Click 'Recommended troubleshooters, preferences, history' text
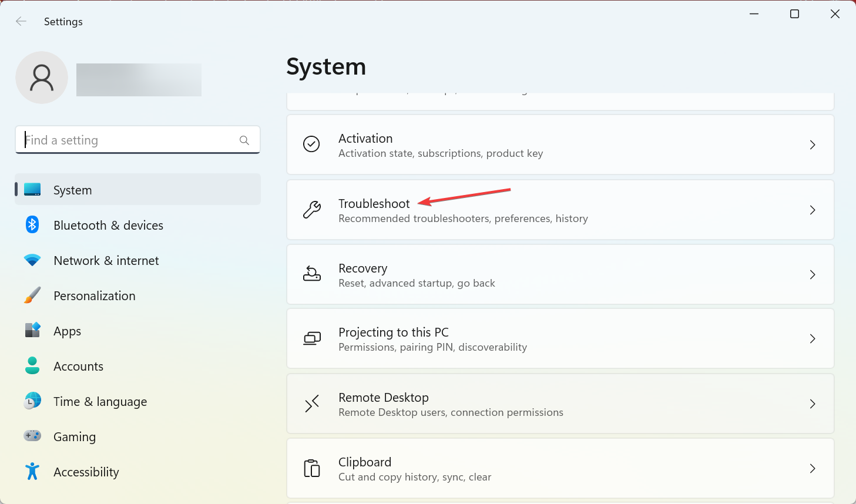Viewport: 856px width, 504px height. click(x=463, y=219)
